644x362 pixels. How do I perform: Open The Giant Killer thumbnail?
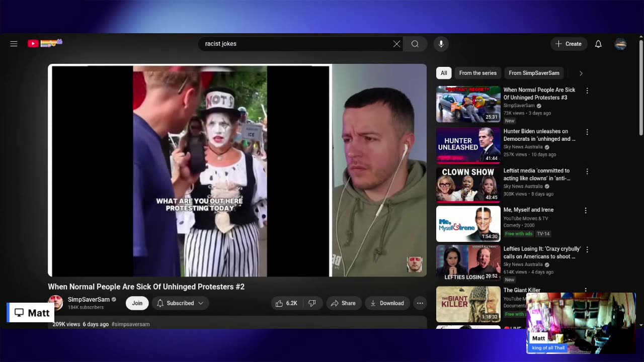pos(468,304)
